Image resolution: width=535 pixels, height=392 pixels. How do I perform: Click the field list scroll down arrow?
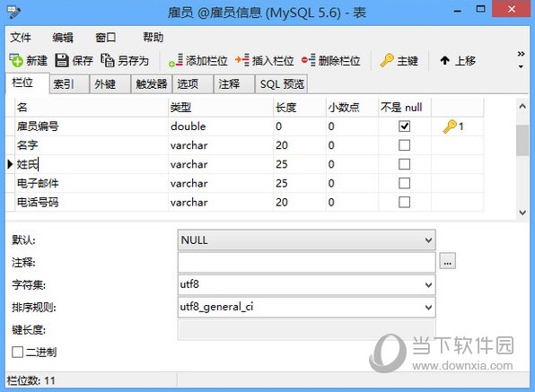tap(522, 213)
